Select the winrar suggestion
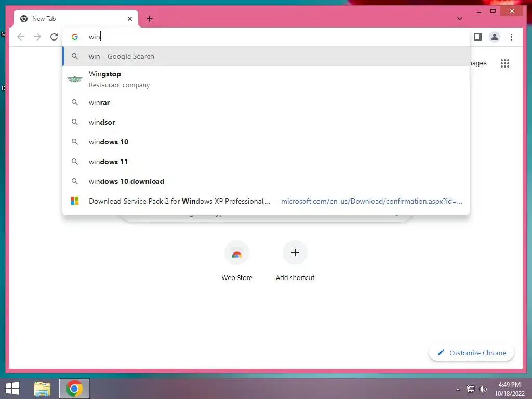 (267, 102)
